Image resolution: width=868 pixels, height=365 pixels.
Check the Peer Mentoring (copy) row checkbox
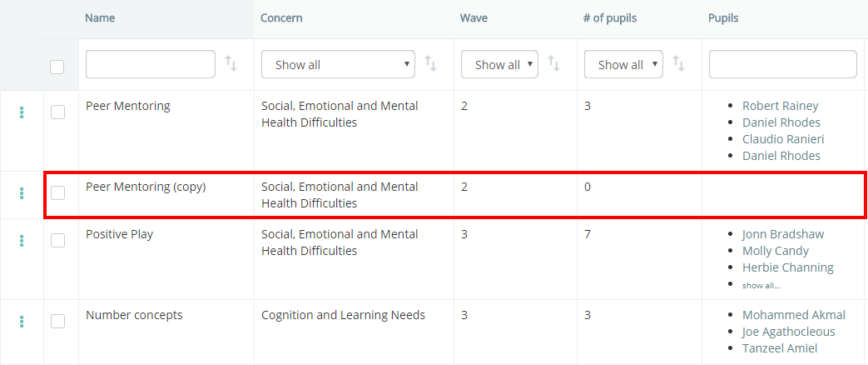pyautogui.click(x=57, y=193)
